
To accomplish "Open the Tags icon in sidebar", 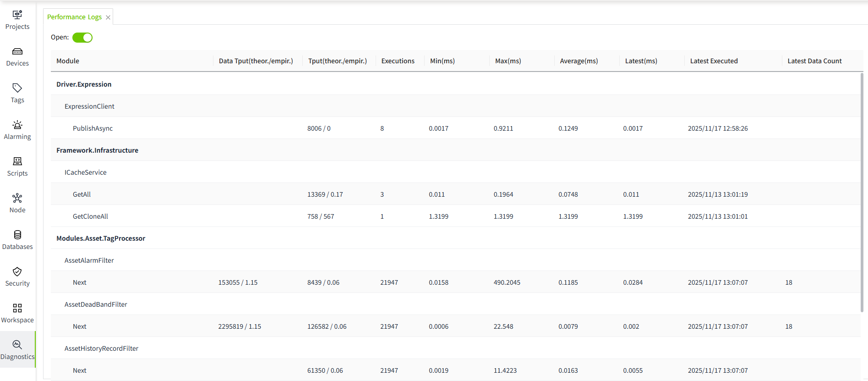I will coord(17,88).
